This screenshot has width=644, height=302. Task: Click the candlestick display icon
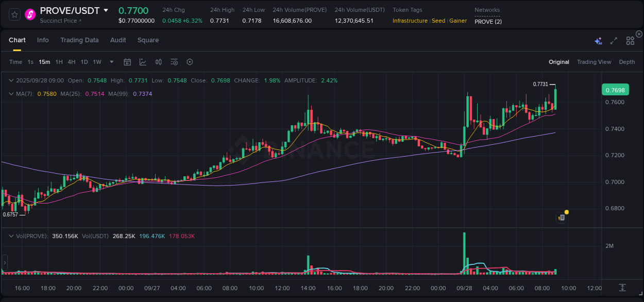coord(158,61)
